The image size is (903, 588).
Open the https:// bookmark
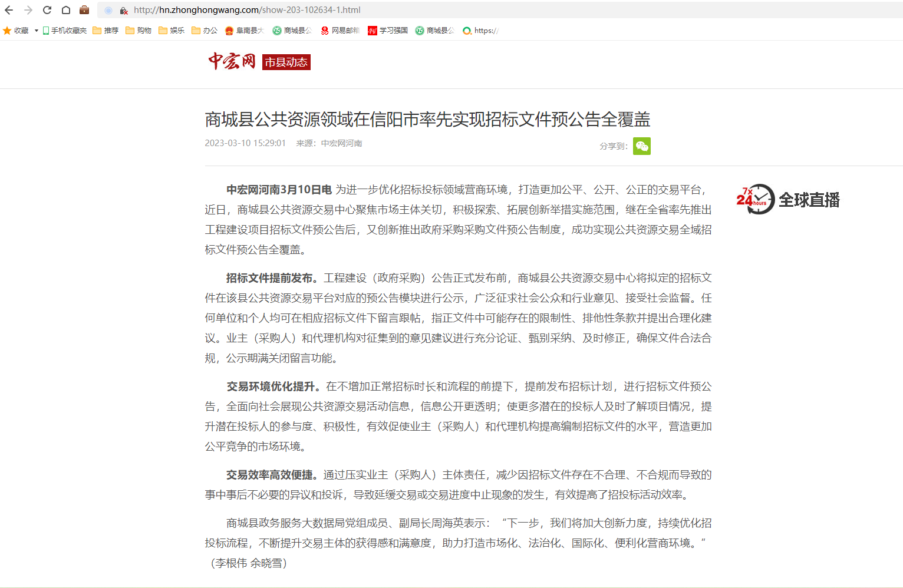pyautogui.click(x=480, y=31)
